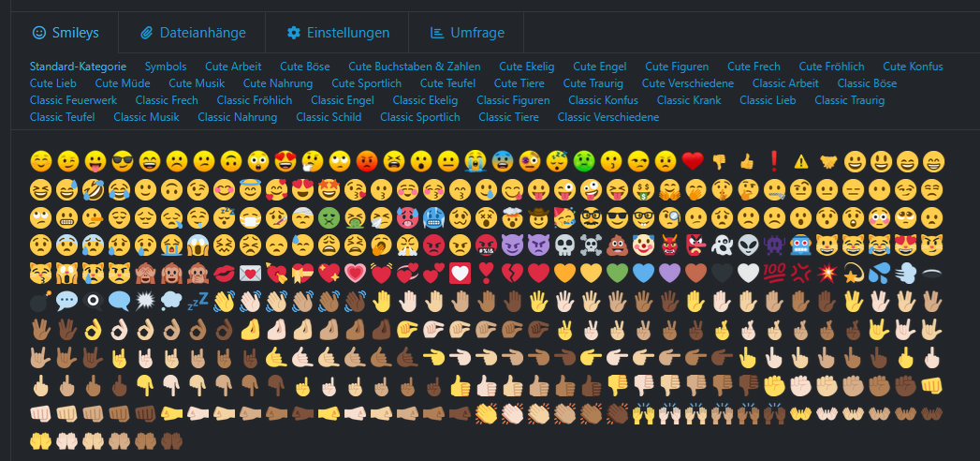The image size is (980, 461).
Task: Show the Cute Tiere category
Action: 519,83
